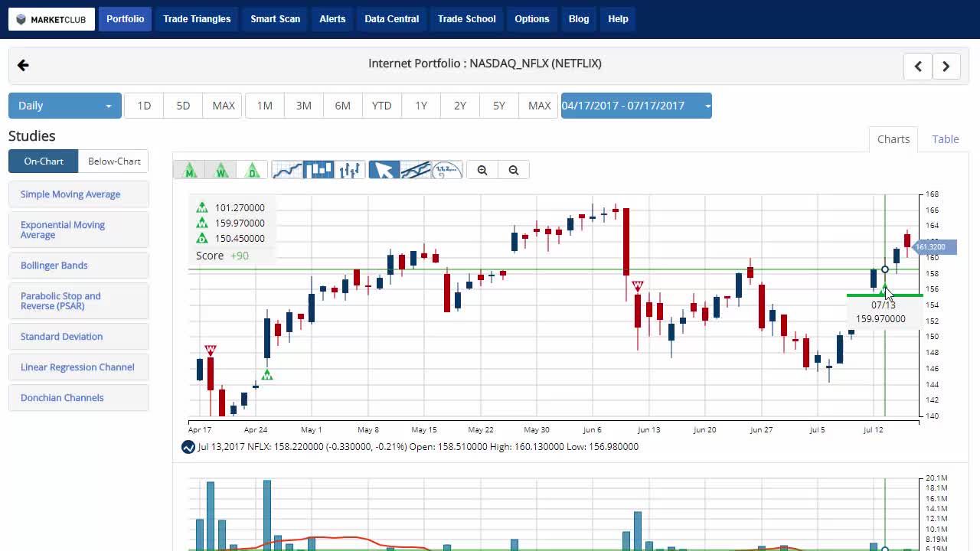This screenshot has height=551, width=980.
Task: Open the Help menu
Action: 618,19
